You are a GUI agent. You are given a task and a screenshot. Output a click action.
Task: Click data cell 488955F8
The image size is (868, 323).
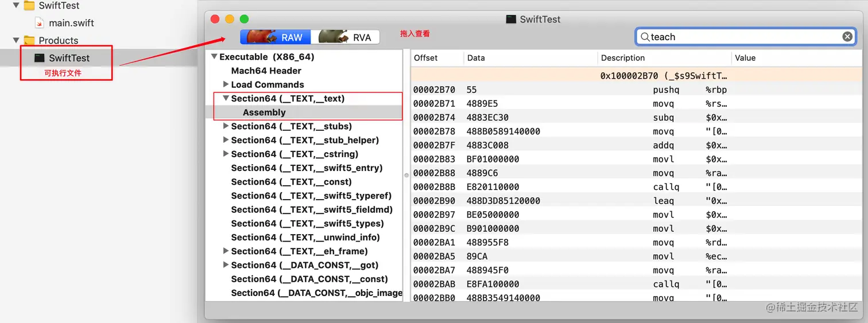click(x=488, y=243)
